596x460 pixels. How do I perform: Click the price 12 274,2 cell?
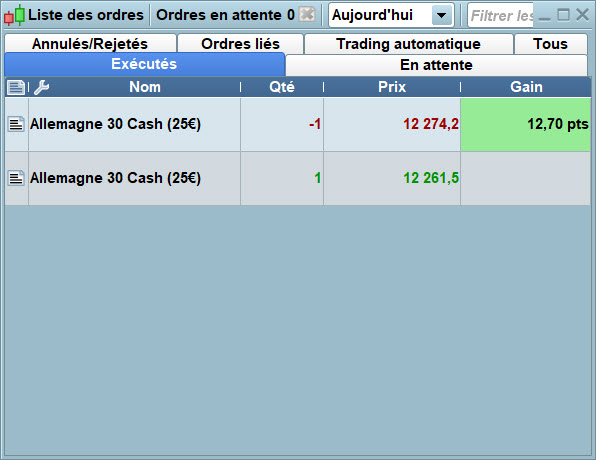click(x=392, y=124)
